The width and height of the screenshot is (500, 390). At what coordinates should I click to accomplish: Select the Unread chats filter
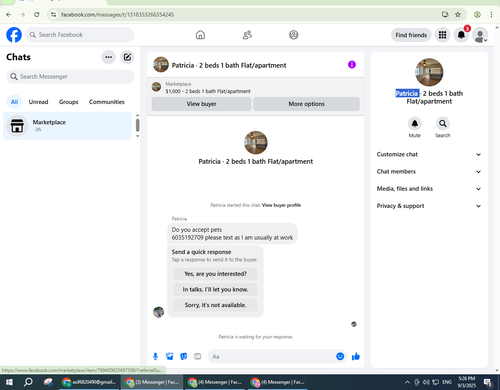coord(38,102)
